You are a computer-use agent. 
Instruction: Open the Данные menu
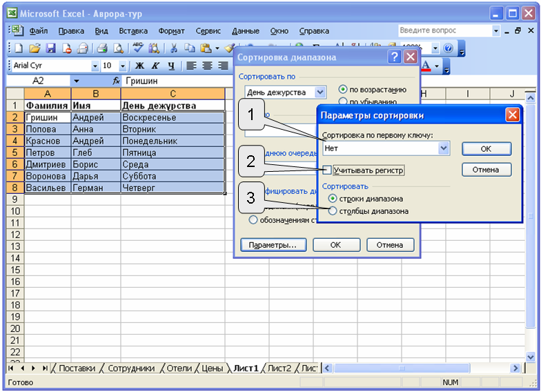tap(245, 30)
